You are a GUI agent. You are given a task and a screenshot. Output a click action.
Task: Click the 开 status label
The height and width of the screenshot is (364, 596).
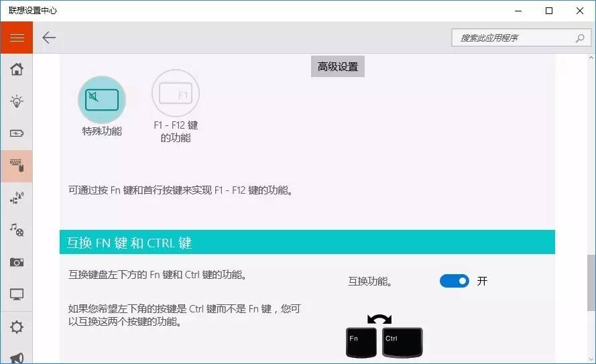(482, 281)
